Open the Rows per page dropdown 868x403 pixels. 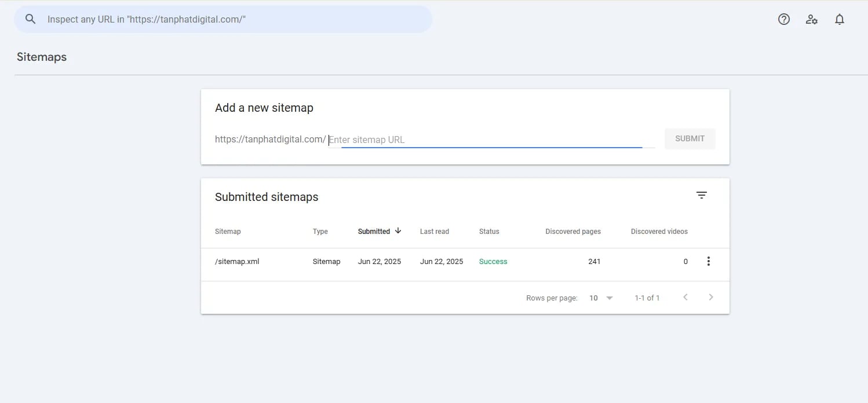coord(600,298)
